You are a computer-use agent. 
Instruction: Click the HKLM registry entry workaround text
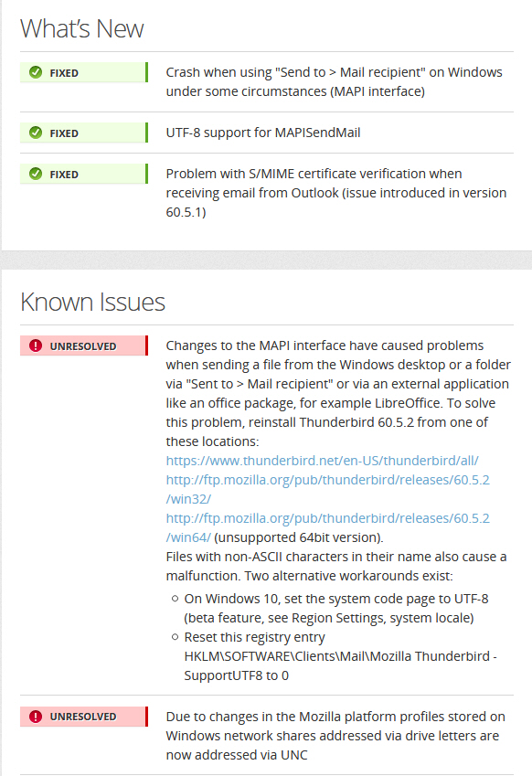tap(340, 656)
